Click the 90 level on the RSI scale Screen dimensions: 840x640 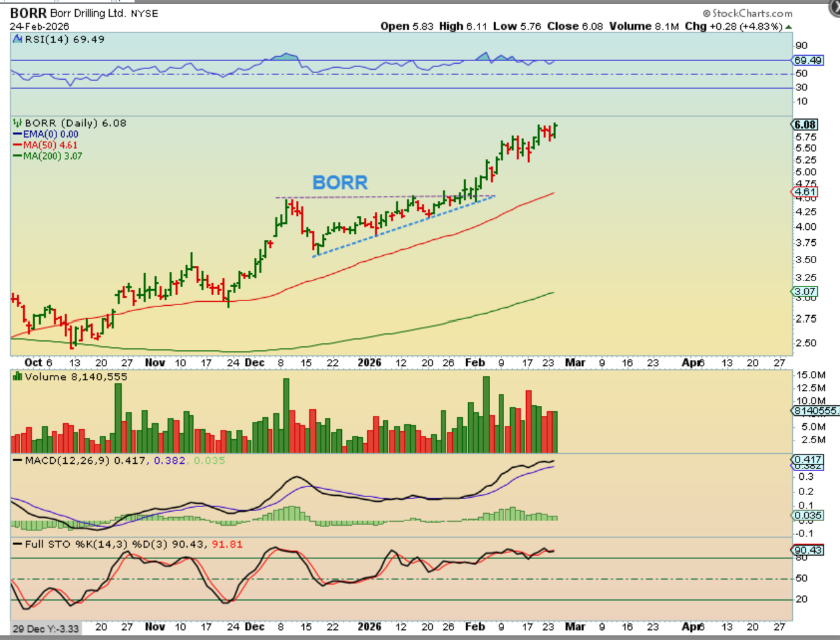(x=801, y=45)
